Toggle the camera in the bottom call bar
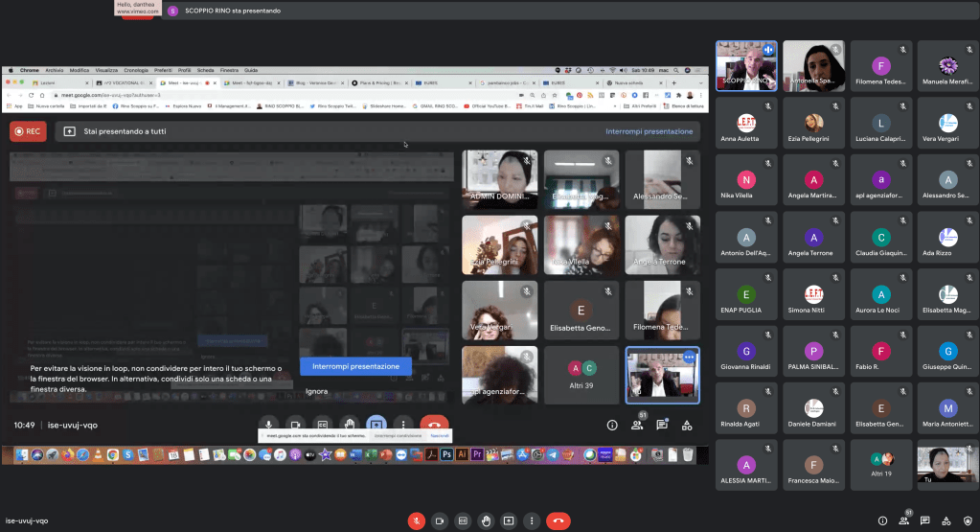This screenshot has height=532, width=980. point(440,520)
